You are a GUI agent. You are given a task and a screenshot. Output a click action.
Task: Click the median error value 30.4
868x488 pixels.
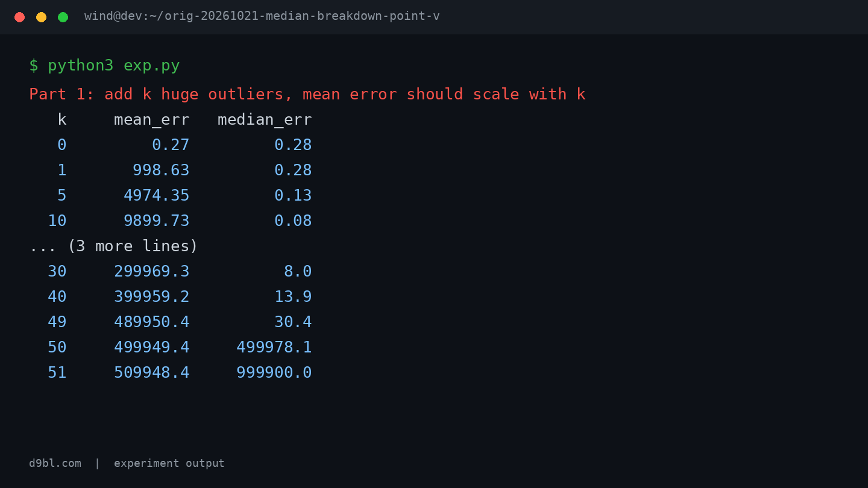coord(293,322)
